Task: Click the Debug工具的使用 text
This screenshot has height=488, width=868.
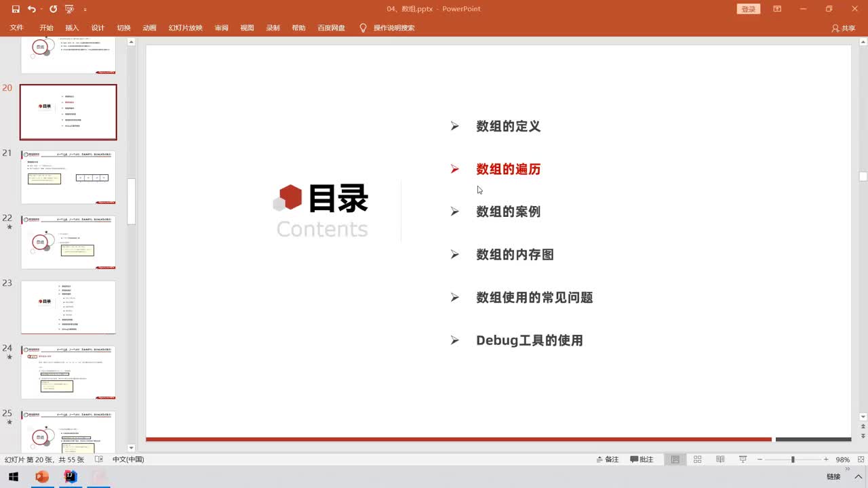Action: coord(530,340)
